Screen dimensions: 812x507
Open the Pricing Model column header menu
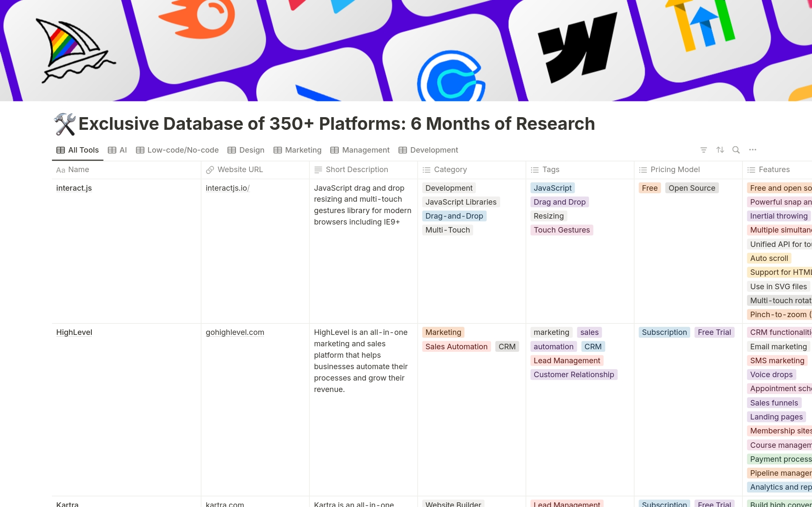tap(675, 170)
